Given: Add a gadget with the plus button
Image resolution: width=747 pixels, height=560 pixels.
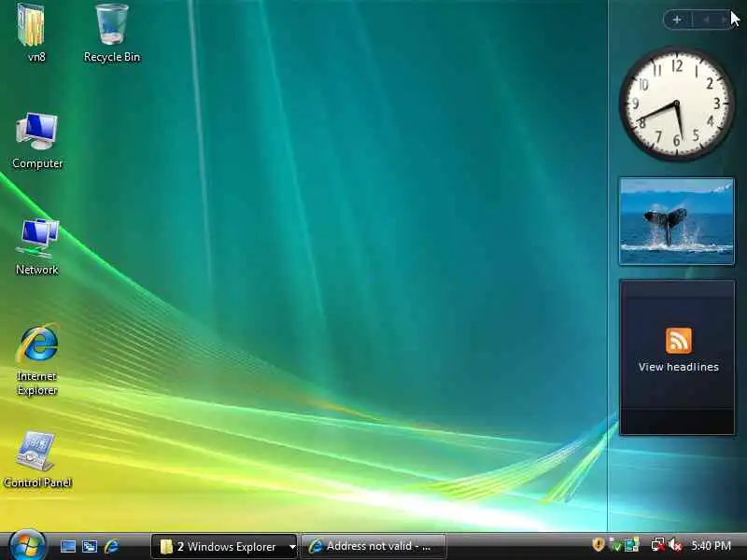Looking at the screenshot, I should [x=676, y=20].
